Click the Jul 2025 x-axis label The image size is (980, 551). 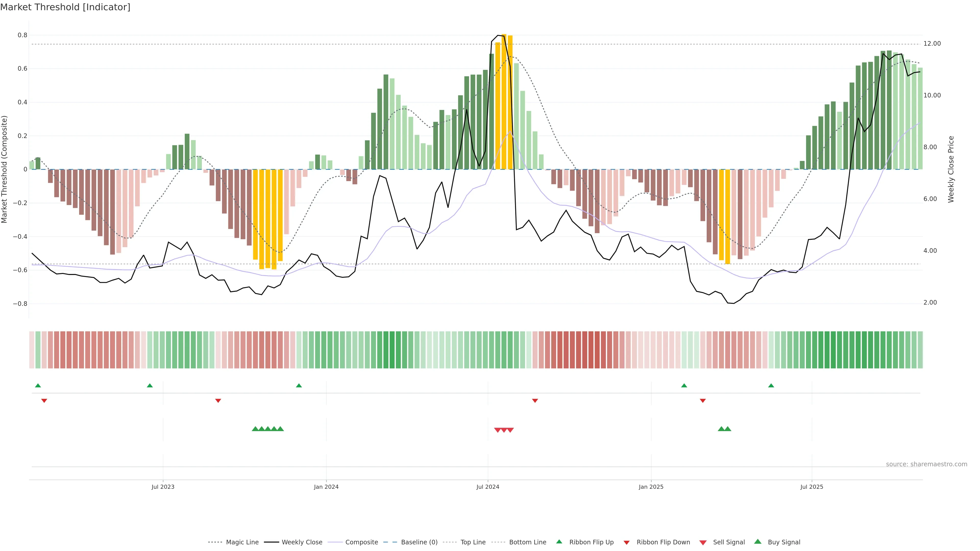coord(812,487)
